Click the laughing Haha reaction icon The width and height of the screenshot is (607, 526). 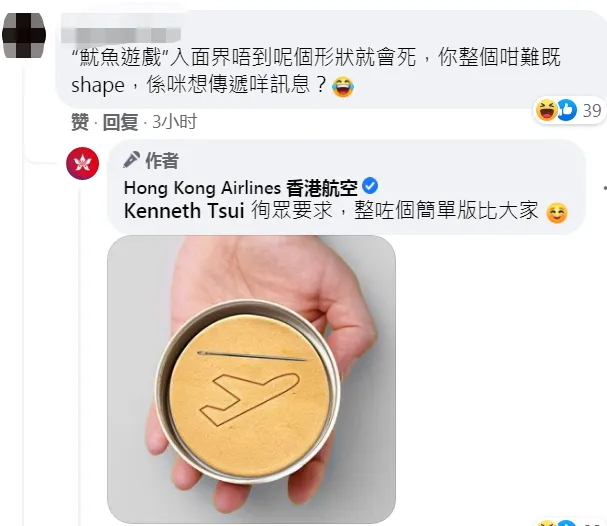tap(546, 110)
